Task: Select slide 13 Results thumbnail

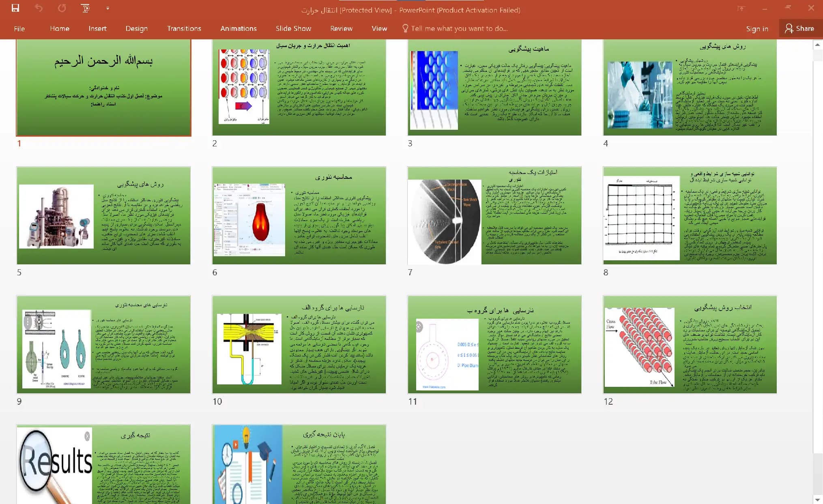Action: pyautogui.click(x=103, y=464)
